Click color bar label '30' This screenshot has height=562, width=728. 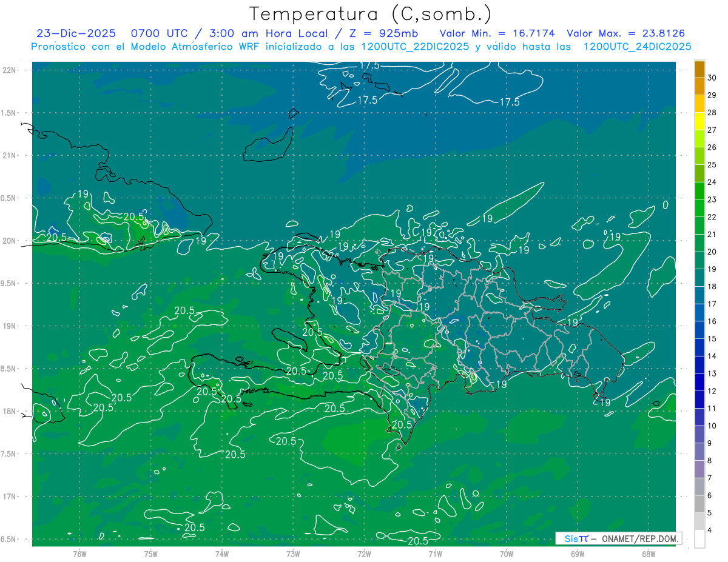click(712, 78)
